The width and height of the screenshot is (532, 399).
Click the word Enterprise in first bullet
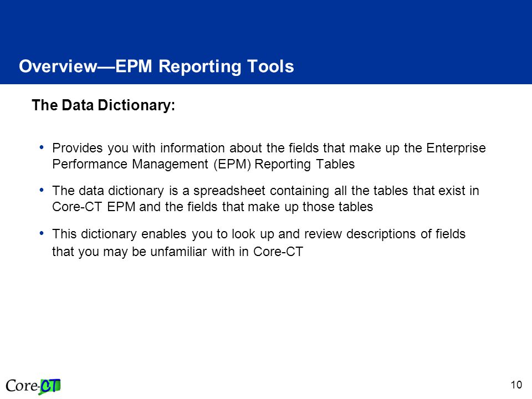(456, 149)
